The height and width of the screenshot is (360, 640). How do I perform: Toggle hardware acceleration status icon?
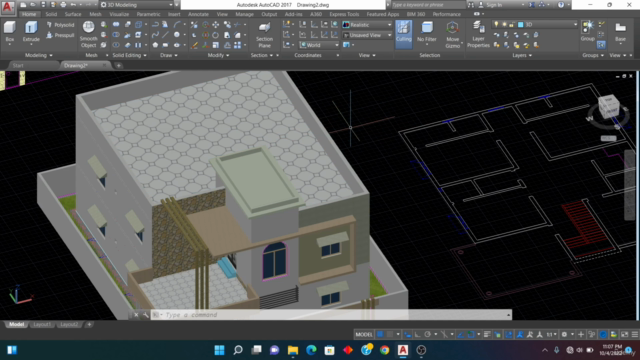click(603, 334)
